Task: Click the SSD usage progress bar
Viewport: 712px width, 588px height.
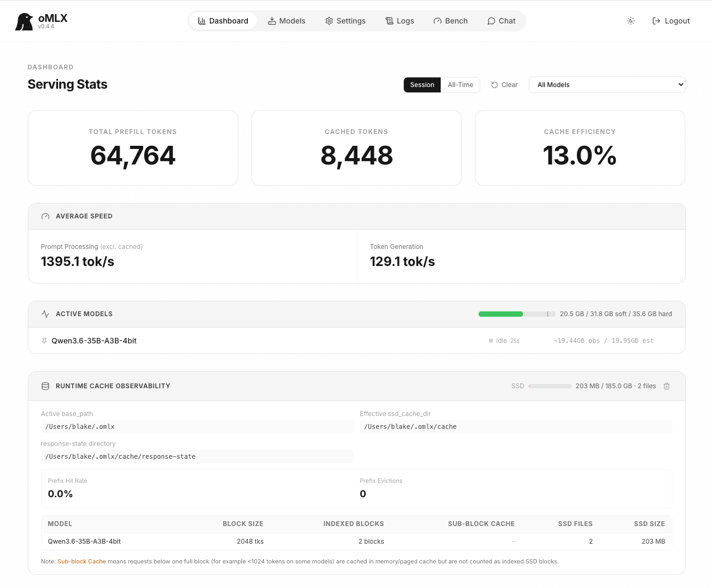Action: pyautogui.click(x=550, y=386)
